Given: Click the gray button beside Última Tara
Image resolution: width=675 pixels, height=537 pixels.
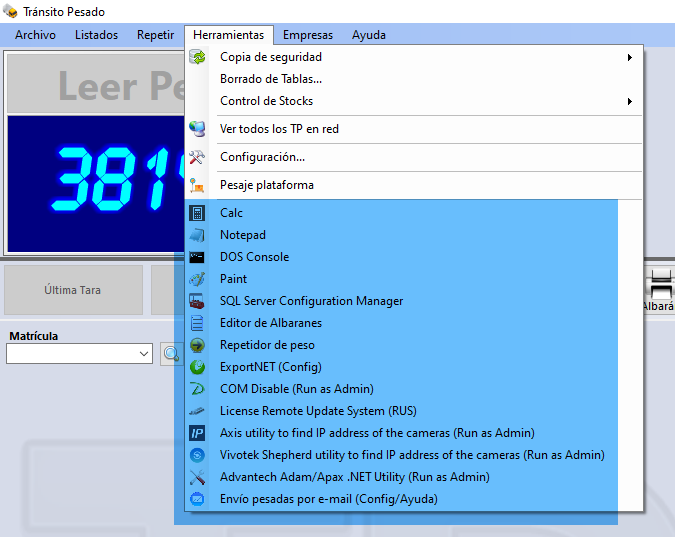Looking at the screenshot, I should [x=168, y=290].
